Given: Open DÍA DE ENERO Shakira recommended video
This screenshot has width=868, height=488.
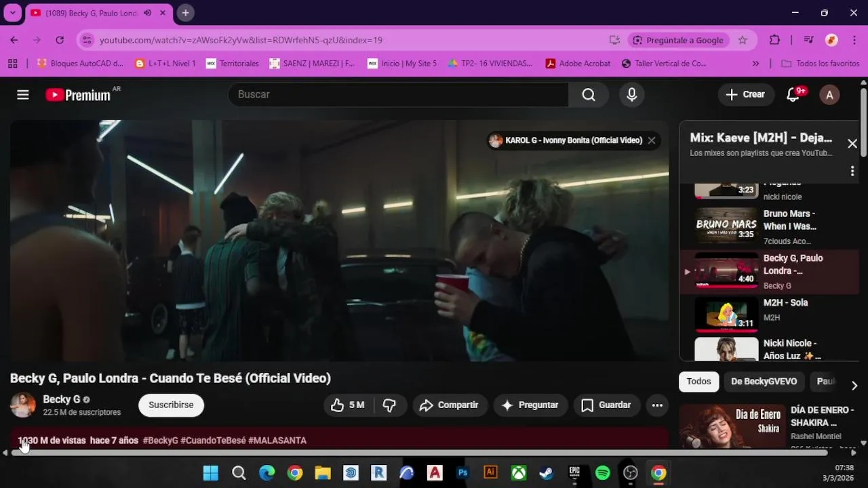Looking at the screenshot, I should [769, 426].
